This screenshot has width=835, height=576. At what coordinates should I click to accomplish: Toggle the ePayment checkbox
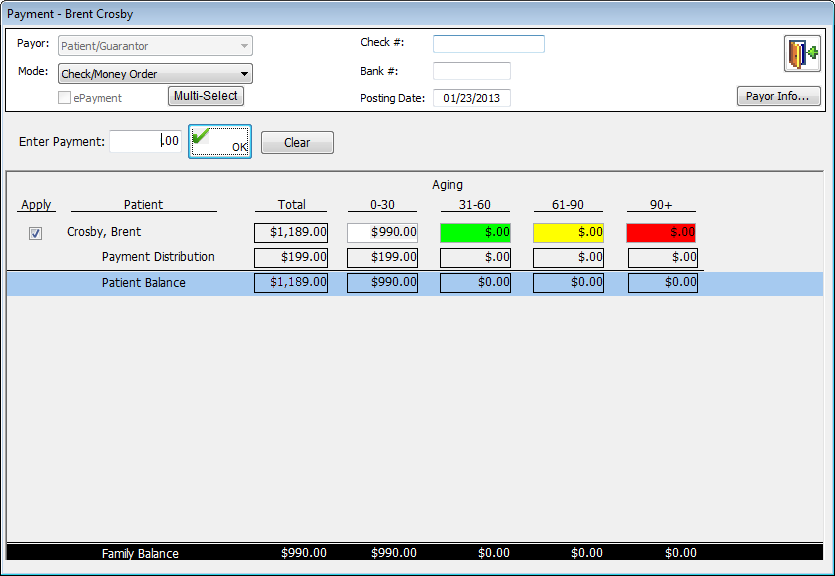65,98
